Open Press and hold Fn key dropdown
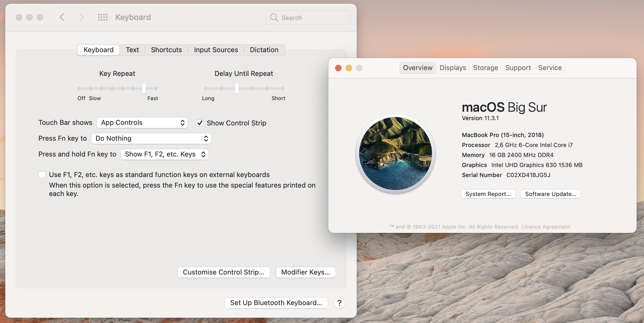Screen dimensions: 644x323 click(x=165, y=154)
